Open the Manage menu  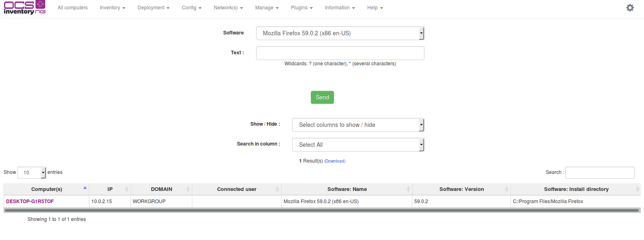tap(267, 8)
